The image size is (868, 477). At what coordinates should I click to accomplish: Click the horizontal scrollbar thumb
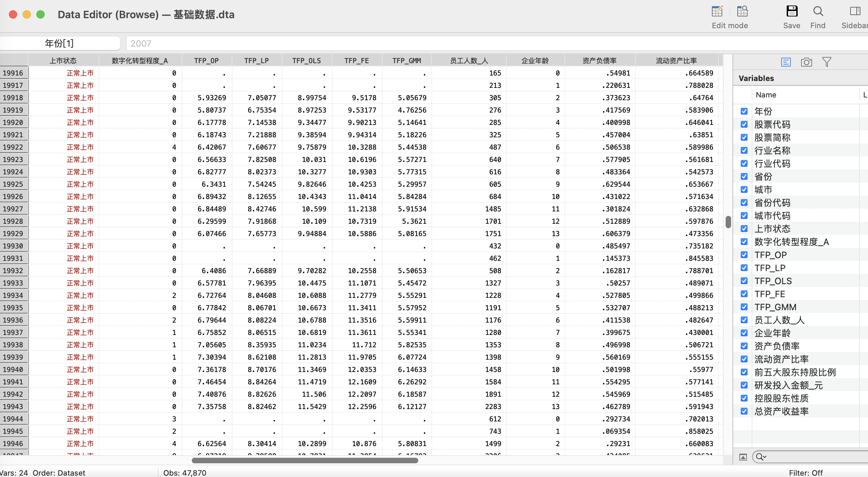pos(305,461)
